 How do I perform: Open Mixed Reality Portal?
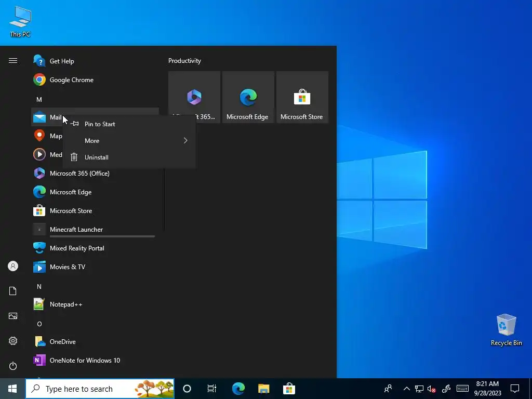click(95, 248)
